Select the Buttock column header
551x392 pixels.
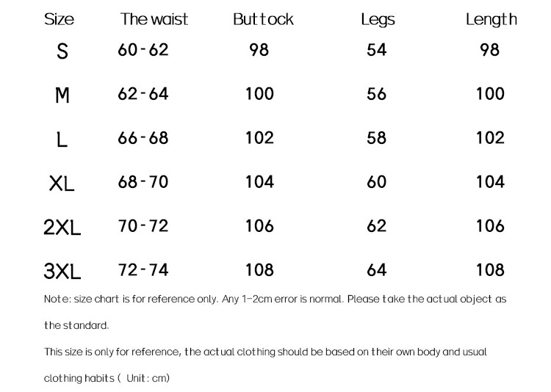pyautogui.click(x=263, y=19)
